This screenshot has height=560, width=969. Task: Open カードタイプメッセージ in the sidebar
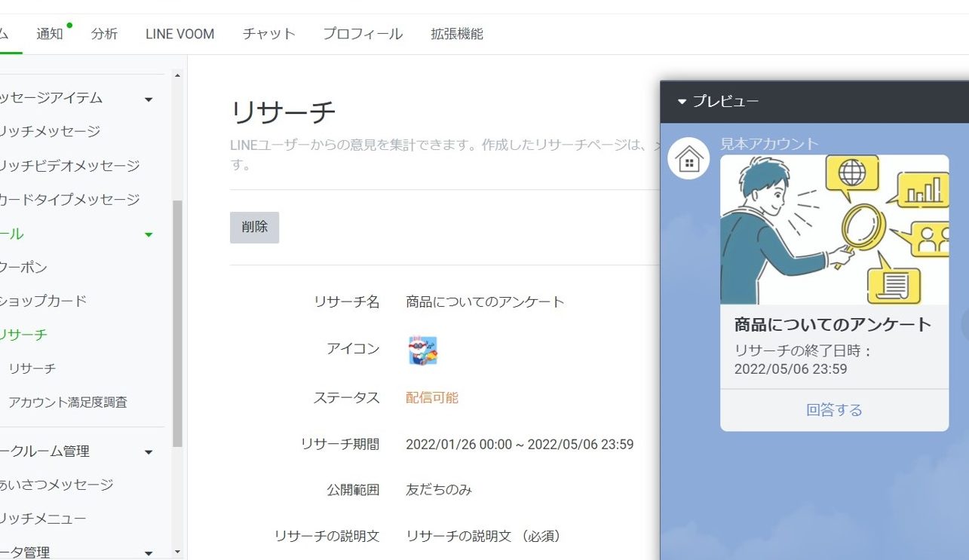(x=70, y=200)
